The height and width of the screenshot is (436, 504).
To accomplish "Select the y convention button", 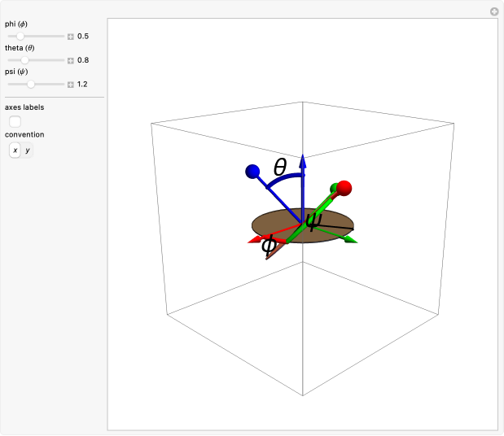I will (27, 150).
